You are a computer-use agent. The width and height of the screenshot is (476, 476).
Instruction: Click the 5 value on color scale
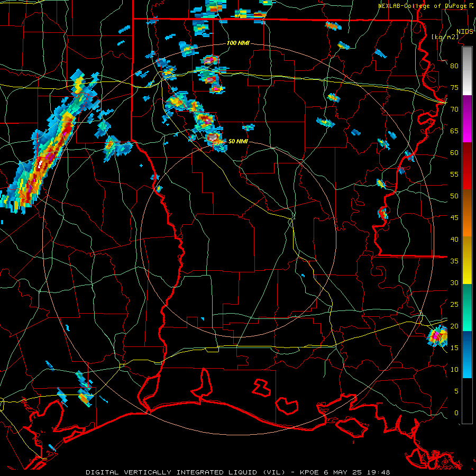pos(456,391)
